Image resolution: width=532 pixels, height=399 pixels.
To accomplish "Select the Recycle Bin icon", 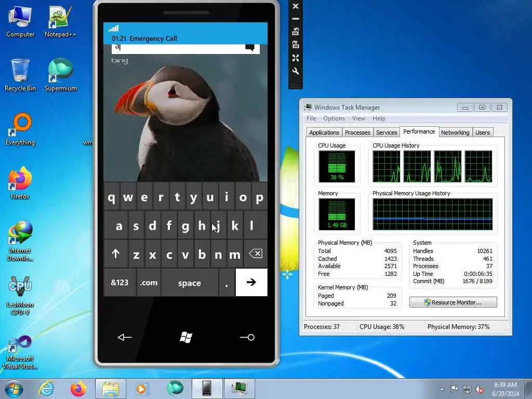I will 20,75.
